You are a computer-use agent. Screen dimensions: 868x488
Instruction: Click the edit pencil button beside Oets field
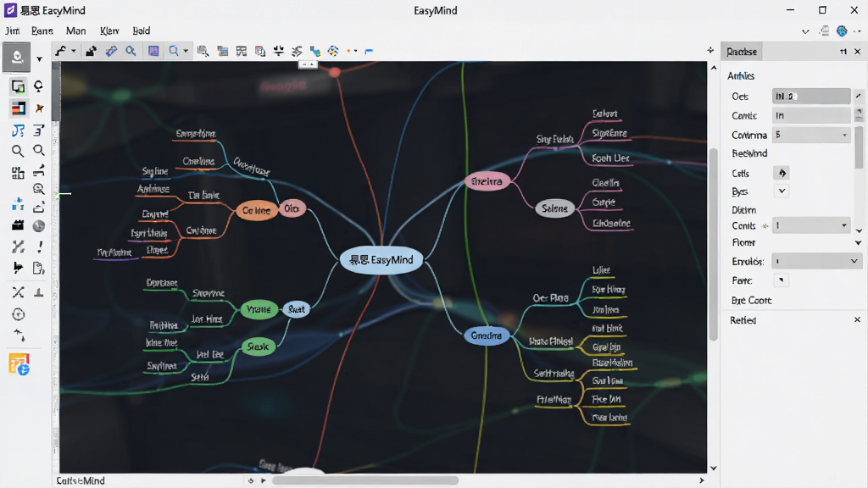click(858, 96)
